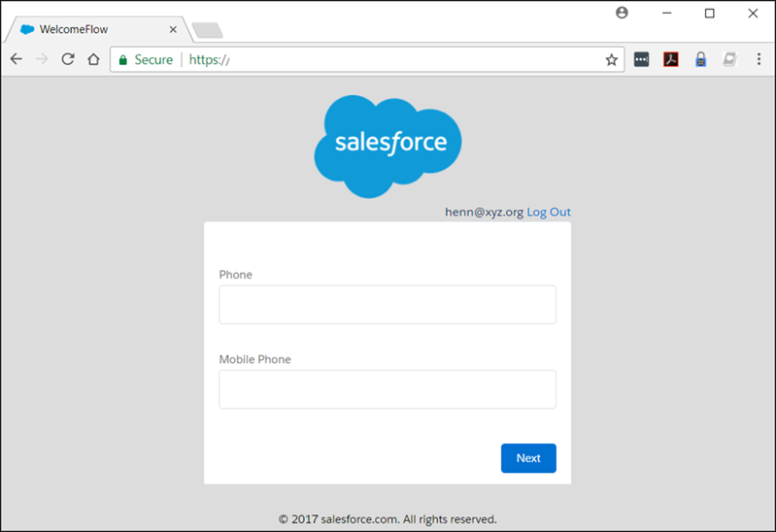
Task: Click the green Secure padlock icon
Action: pyautogui.click(x=123, y=60)
